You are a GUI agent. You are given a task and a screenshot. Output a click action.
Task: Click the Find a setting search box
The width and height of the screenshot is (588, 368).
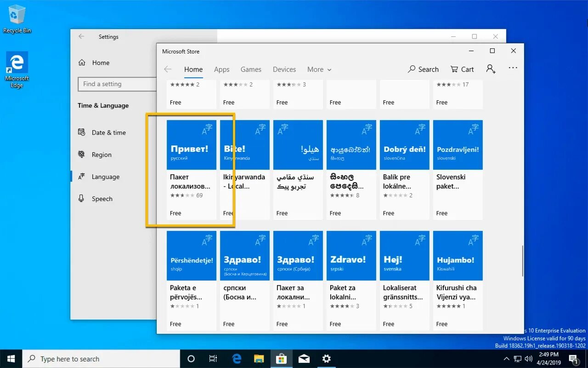pos(117,84)
